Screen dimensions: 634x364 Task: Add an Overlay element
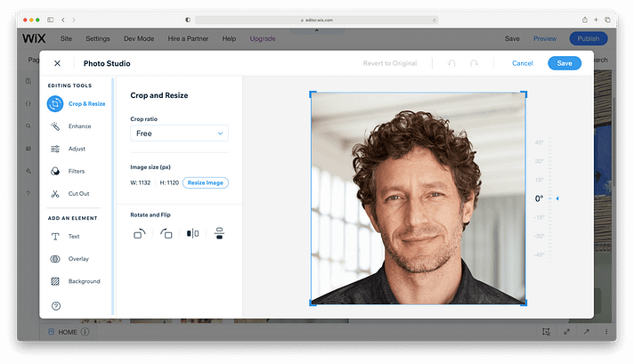[55, 259]
